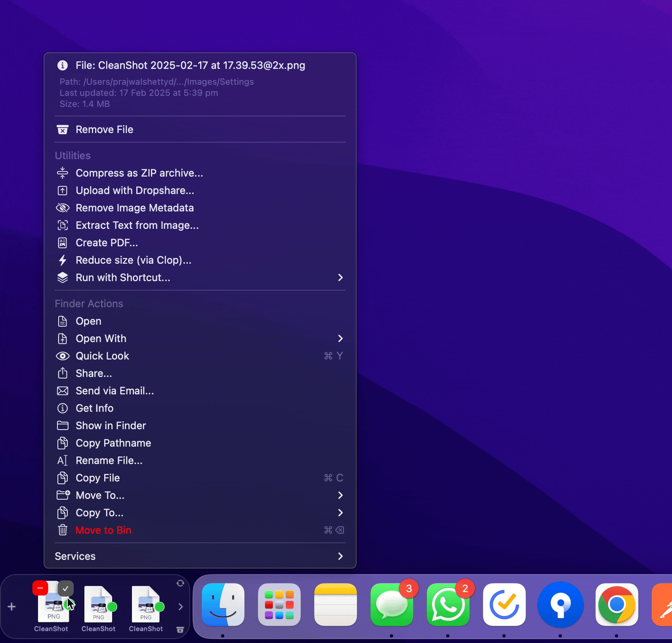
Task: Click the envelope icon for Send via Email
Action: click(x=63, y=391)
